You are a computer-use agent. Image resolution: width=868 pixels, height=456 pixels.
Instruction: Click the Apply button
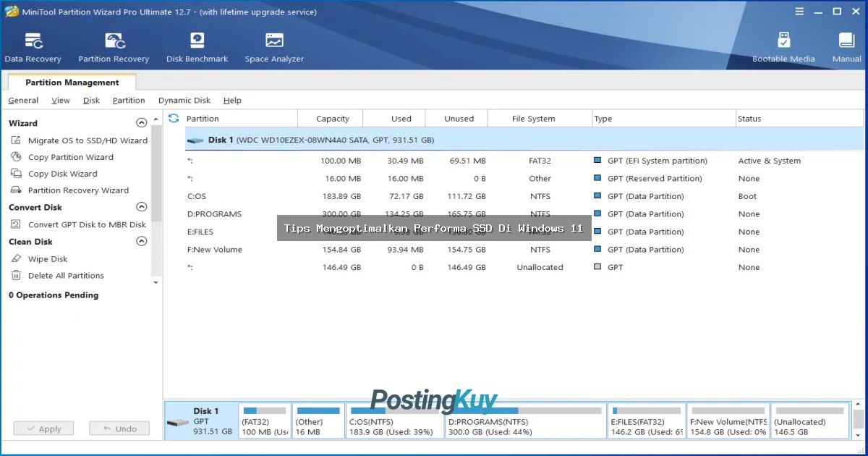click(x=43, y=428)
